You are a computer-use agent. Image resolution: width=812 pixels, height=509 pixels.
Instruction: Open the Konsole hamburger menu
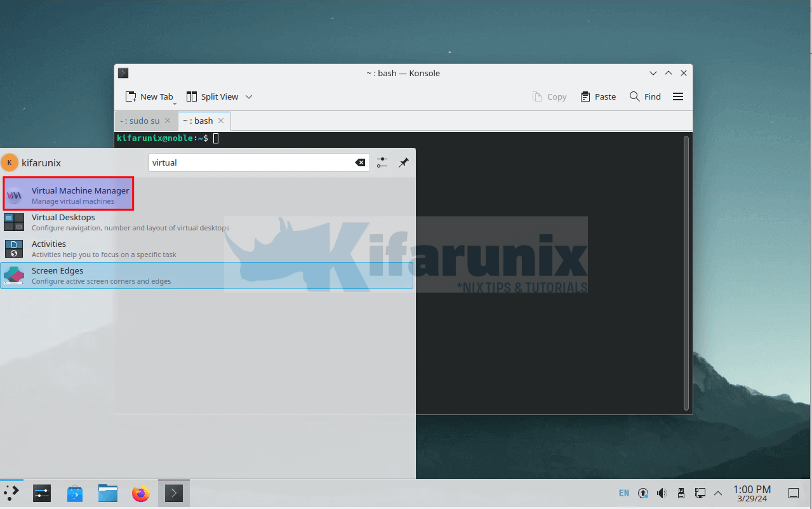pos(677,96)
